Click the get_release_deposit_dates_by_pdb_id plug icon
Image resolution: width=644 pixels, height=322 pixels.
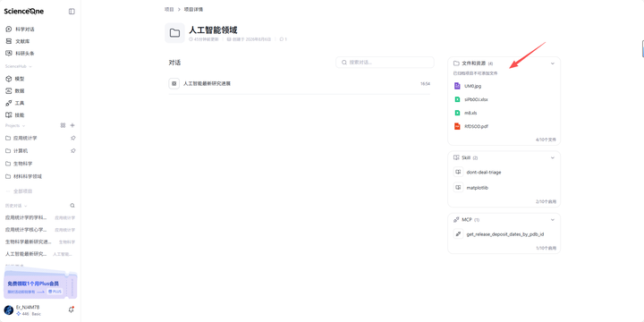tap(458, 234)
